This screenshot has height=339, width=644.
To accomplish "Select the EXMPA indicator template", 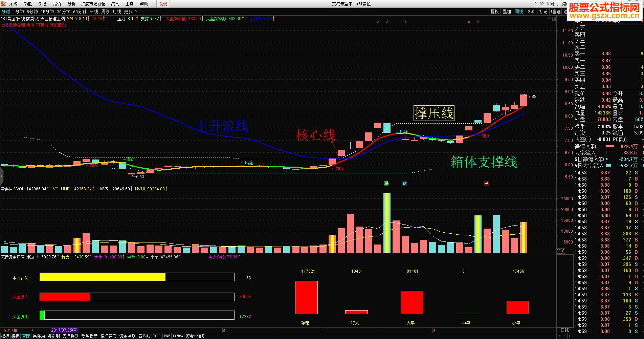I will click(x=178, y=336).
